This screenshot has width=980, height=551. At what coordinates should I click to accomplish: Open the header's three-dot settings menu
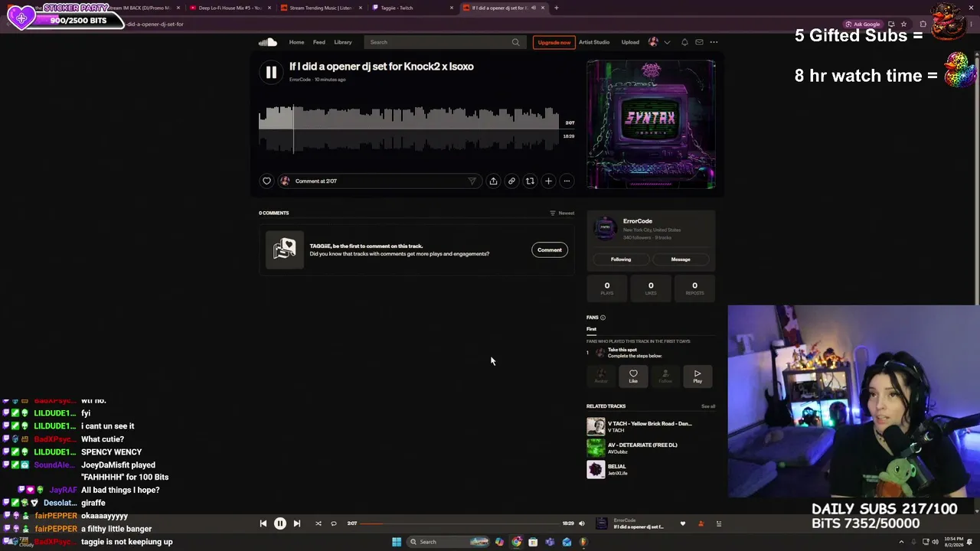pyautogui.click(x=714, y=42)
